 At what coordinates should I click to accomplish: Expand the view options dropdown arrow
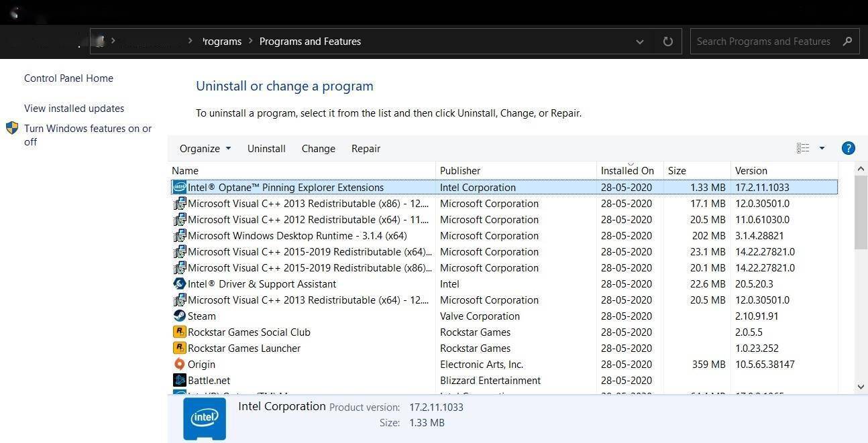point(822,149)
